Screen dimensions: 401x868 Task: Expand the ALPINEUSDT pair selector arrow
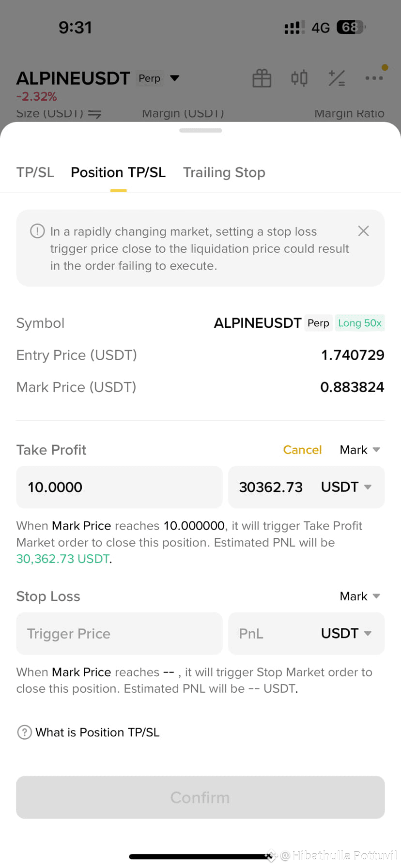coord(175,78)
